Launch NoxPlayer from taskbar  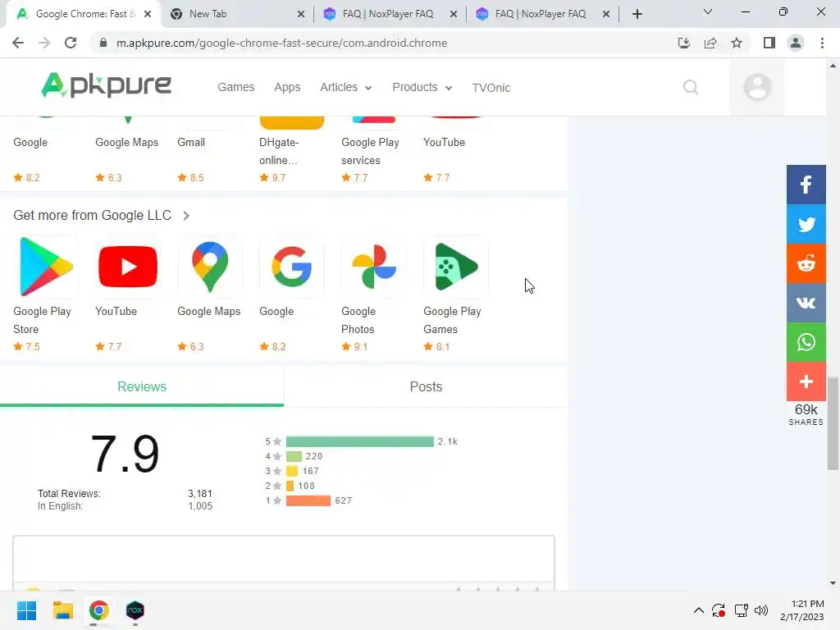tap(135, 610)
